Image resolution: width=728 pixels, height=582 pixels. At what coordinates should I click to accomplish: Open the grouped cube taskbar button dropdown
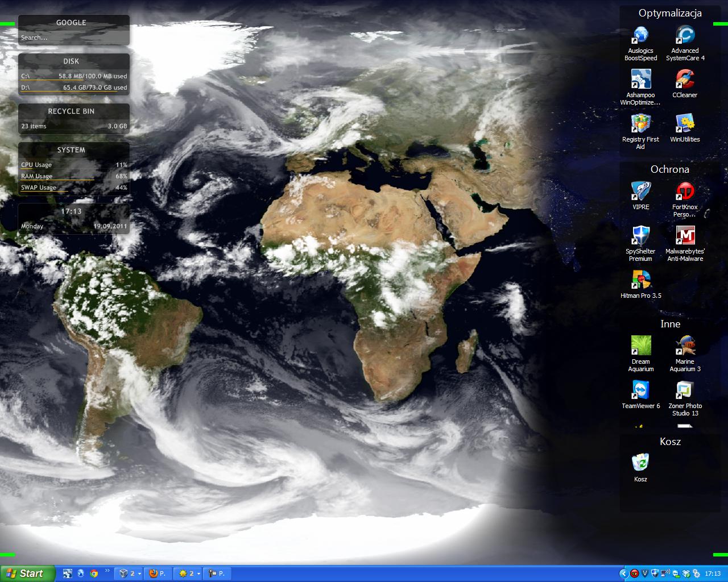(x=139, y=573)
